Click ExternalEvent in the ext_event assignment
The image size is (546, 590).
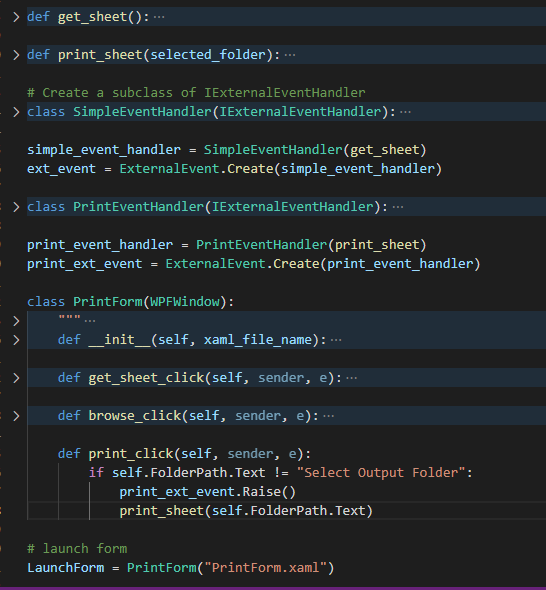[x=169, y=169]
